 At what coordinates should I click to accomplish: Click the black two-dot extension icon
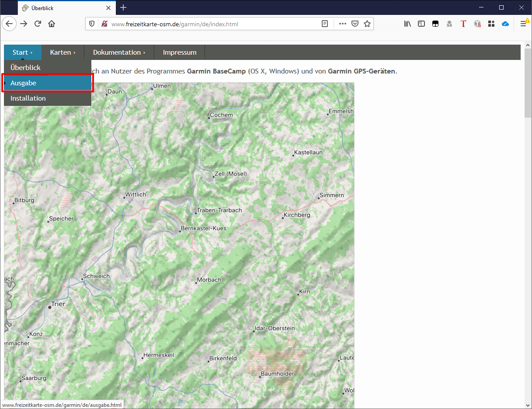[435, 24]
